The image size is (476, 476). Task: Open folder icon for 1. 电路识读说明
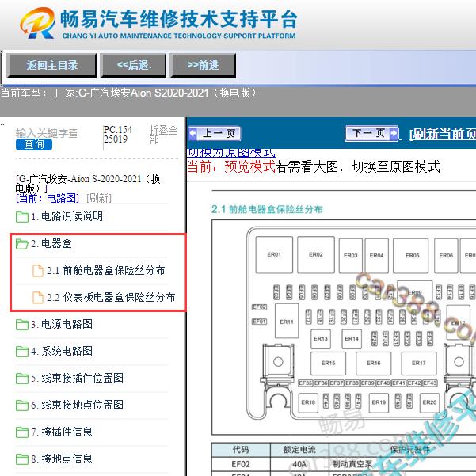pyautogui.click(x=22, y=217)
